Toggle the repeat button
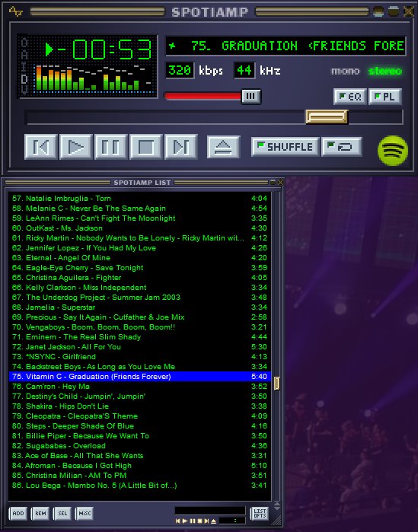 click(342, 147)
